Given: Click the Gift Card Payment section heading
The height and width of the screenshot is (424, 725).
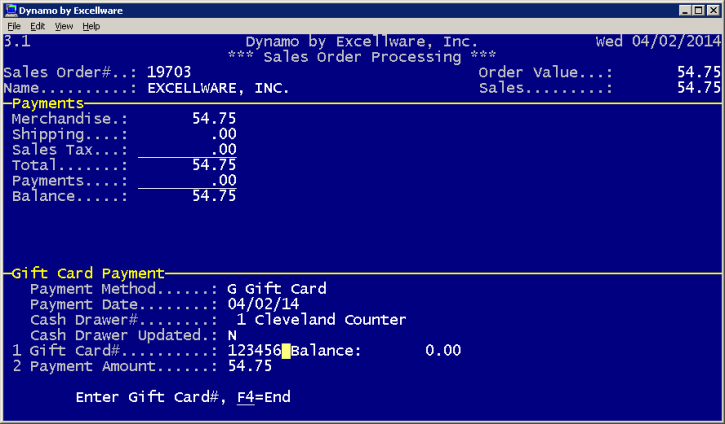Looking at the screenshot, I should [x=88, y=273].
